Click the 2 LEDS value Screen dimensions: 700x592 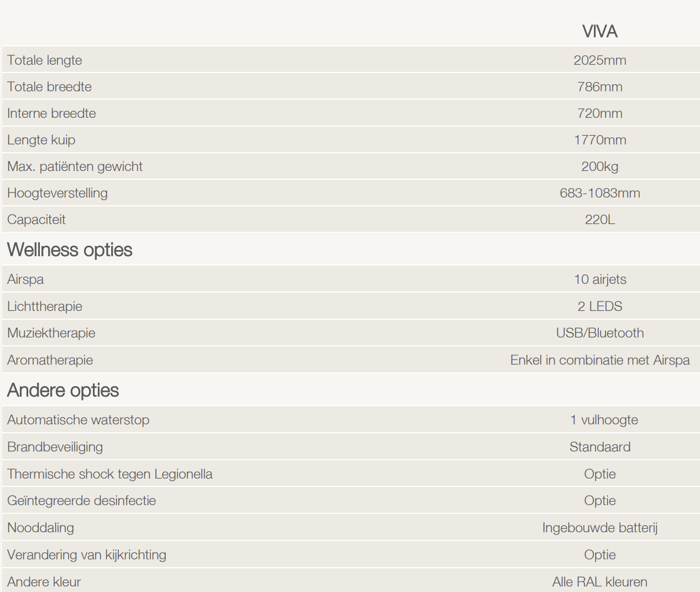[x=599, y=307]
